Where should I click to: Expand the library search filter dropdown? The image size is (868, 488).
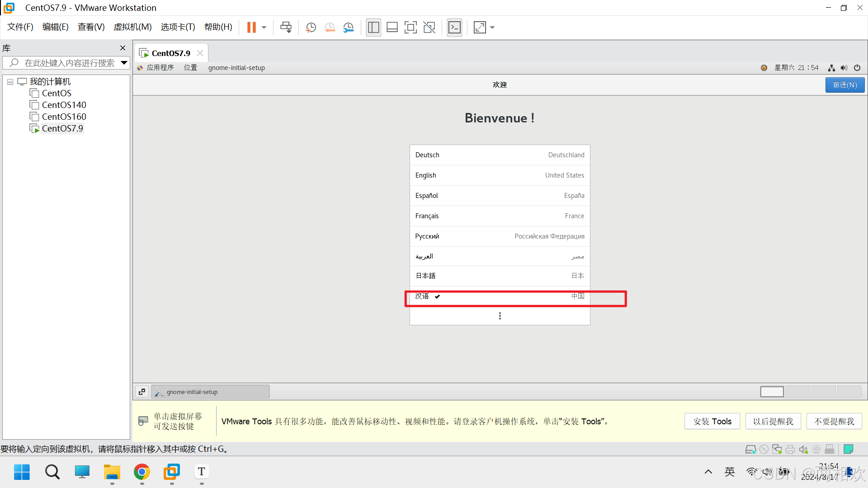(x=124, y=63)
